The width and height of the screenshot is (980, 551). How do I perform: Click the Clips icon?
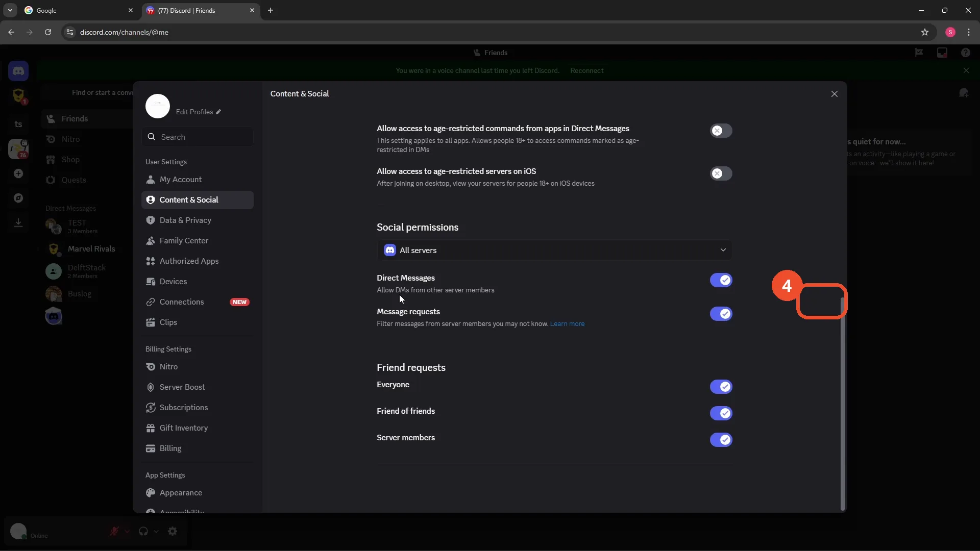tap(151, 322)
